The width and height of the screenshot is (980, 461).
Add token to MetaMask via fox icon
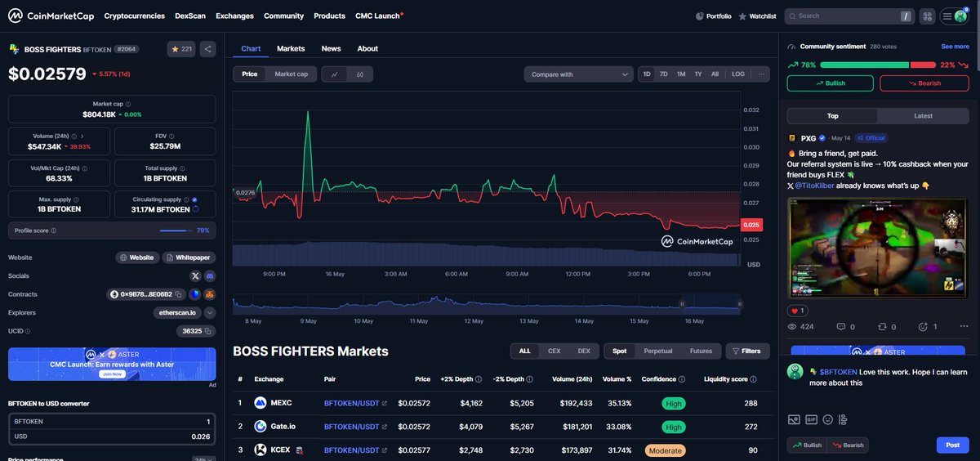[209, 294]
